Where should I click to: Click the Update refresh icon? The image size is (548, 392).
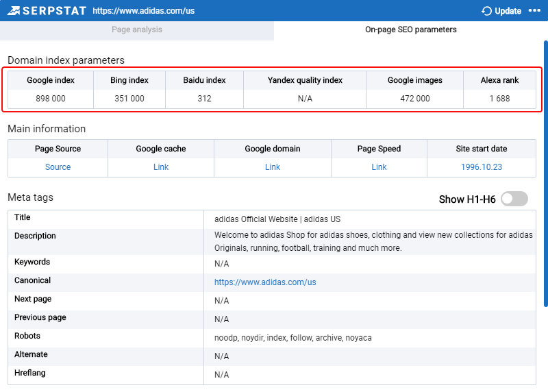(486, 11)
